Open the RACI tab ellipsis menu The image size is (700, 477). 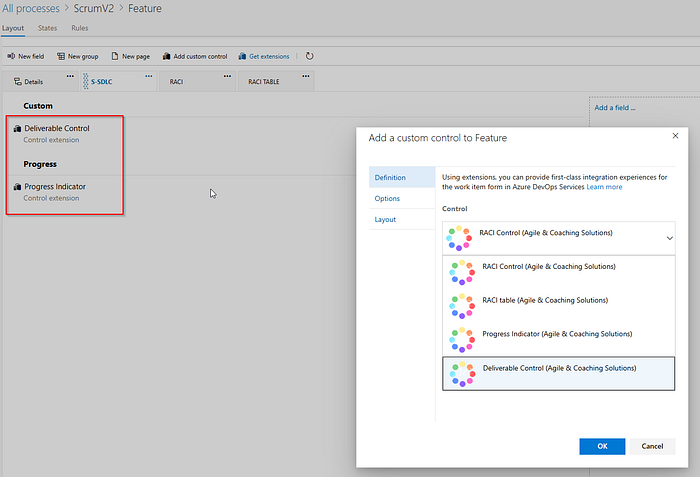click(227, 76)
